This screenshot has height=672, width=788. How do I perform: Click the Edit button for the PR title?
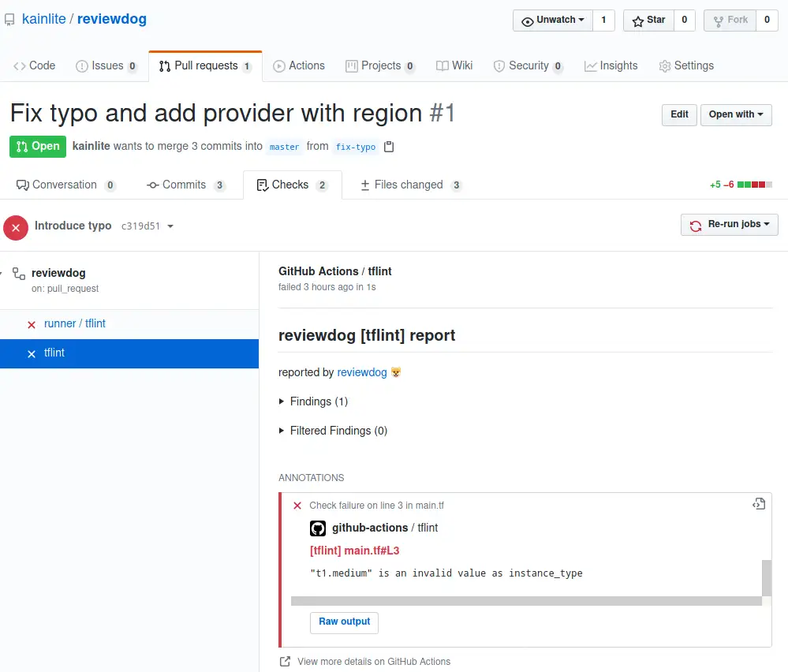point(679,114)
